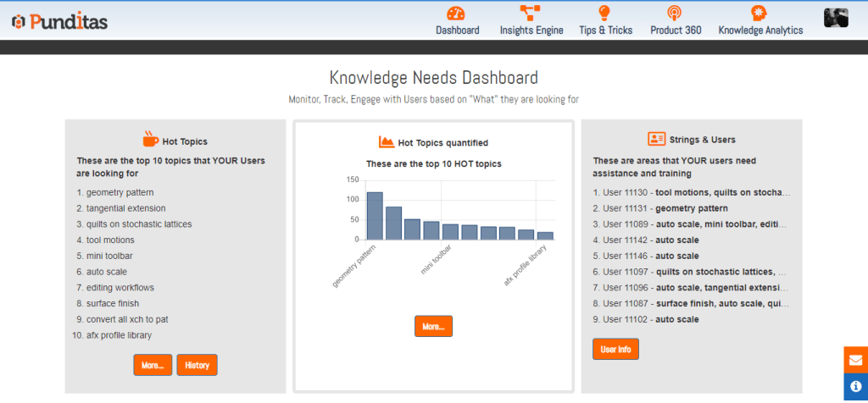The width and height of the screenshot is (868, 403).
Task: Click the Dashboard gauge icon
Action: click(457, 14)
